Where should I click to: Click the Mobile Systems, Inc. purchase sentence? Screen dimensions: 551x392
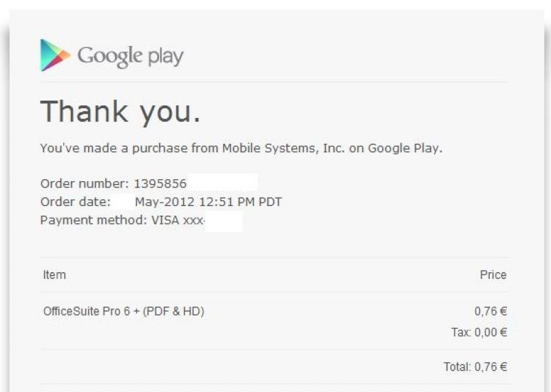(x=241, y=148)
